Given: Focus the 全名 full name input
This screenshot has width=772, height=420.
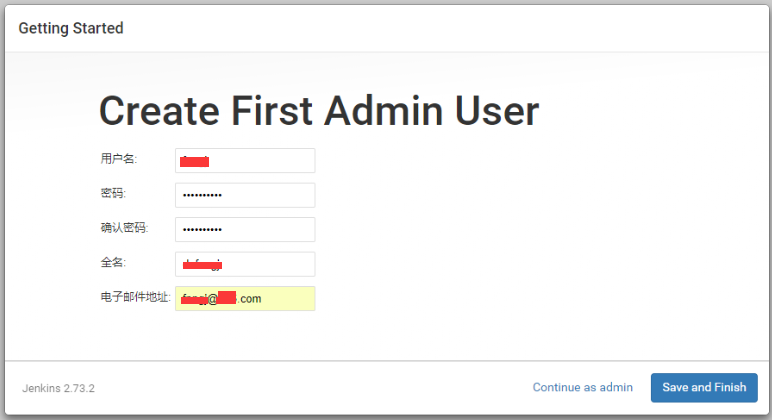Looking at the screenshot, I should tap(245, 264).
